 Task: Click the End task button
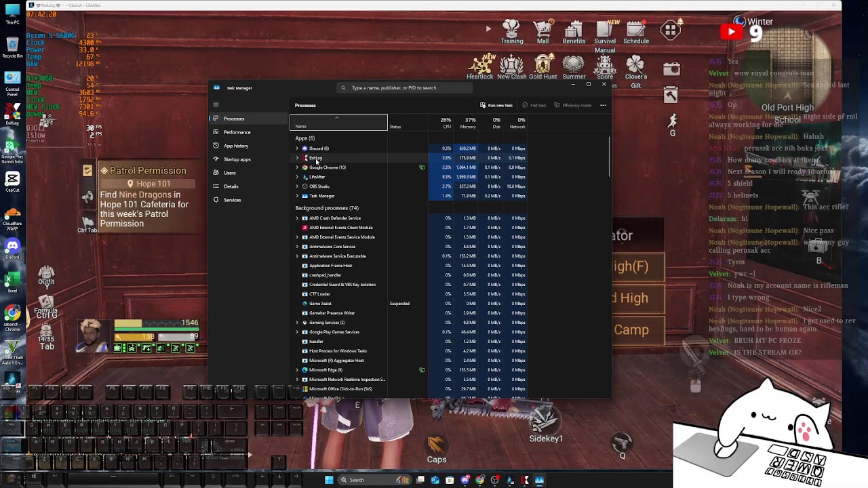pos(534,105)
